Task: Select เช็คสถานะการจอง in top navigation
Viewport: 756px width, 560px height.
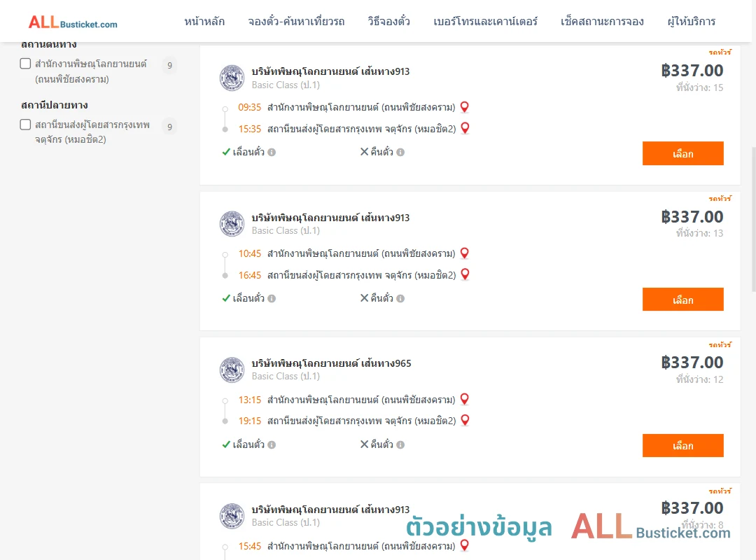Action: click(602, 22)
